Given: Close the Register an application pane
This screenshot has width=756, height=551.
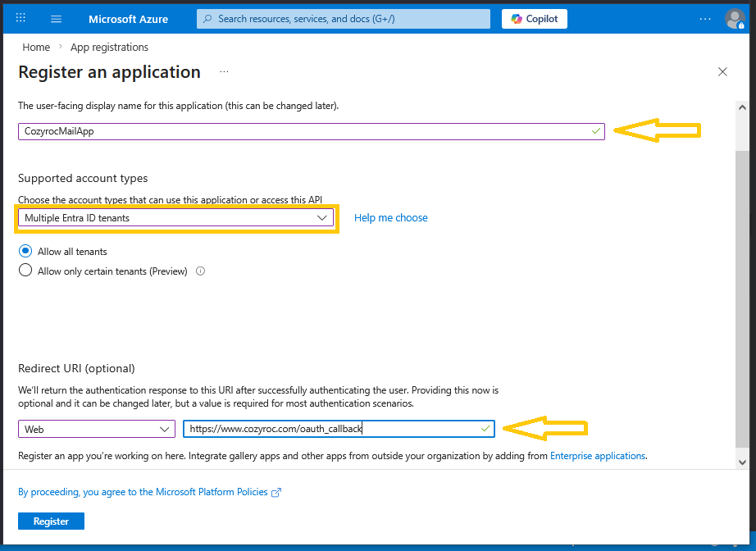Looking at the screenshot, I should tap(722, 72).
